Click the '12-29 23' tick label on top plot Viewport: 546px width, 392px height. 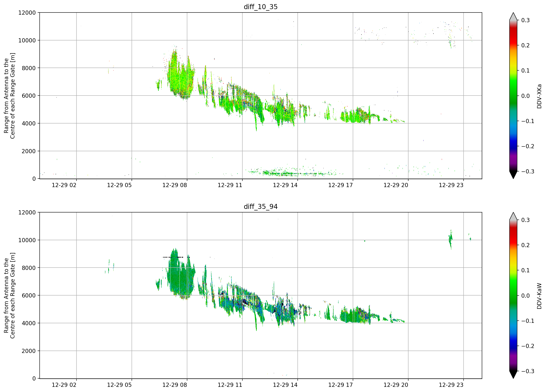(451, 185)
